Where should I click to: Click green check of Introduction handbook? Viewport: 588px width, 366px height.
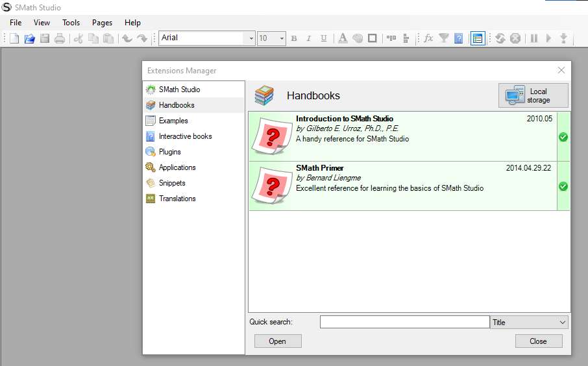pyautogui.click(x=563, y=137)
